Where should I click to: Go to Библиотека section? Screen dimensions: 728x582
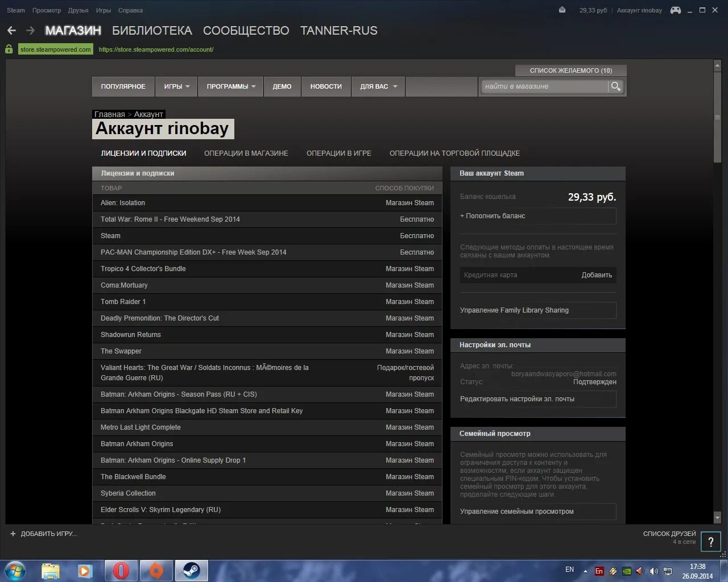pos(152,31)
